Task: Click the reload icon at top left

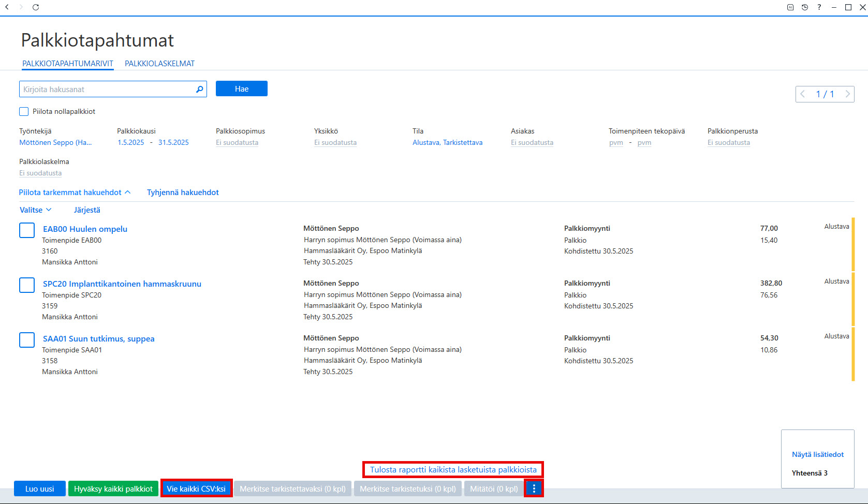Action: [x=36, y=7]
